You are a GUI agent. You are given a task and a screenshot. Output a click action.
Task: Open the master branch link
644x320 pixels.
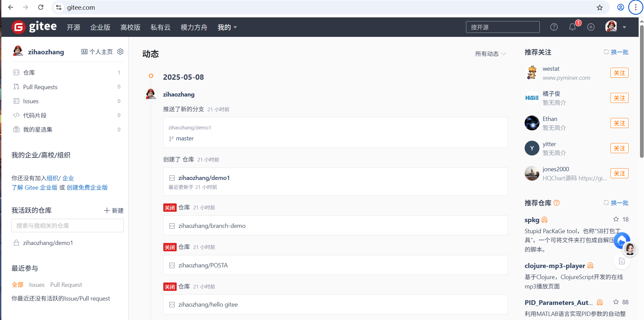click(185, 138)
